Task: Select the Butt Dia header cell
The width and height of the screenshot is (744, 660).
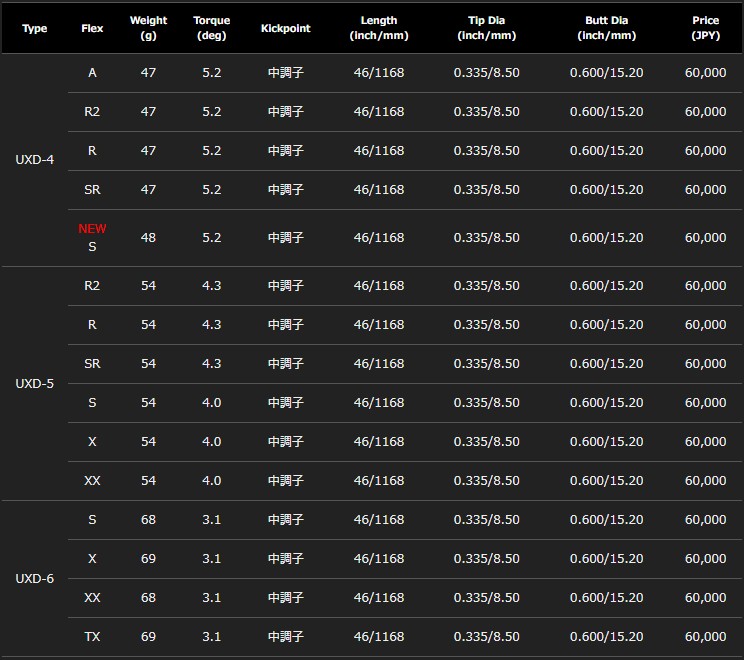Action: (x=606, y=28)
